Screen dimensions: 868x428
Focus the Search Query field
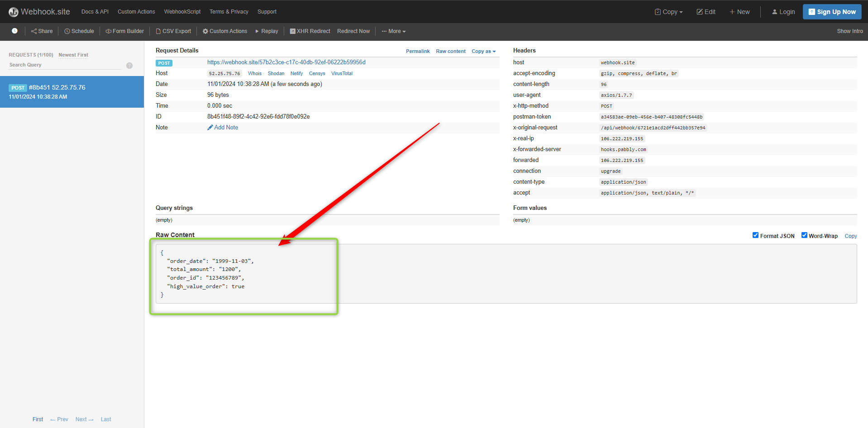point(65,65)
